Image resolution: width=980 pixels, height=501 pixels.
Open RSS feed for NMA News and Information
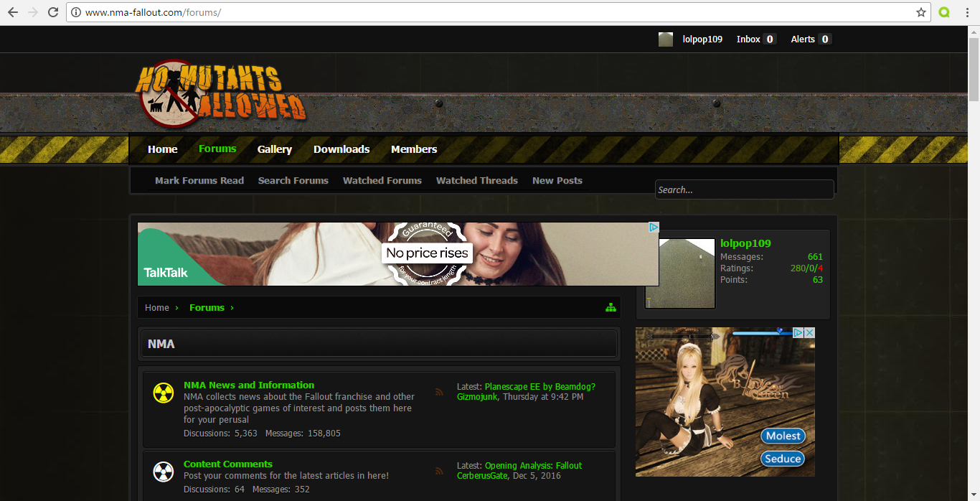(x=439, y=392)
